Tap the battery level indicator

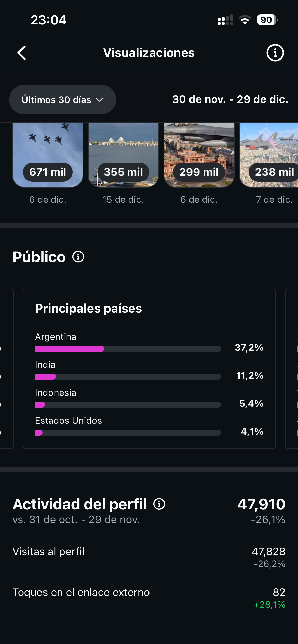(267, 20)
